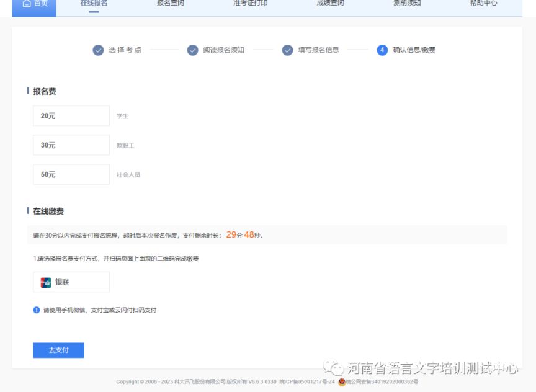The height and width of the screenshot is (392, 536).
Task: Select the 30元 教职工 fee option
Action: (x=71, y=145)
